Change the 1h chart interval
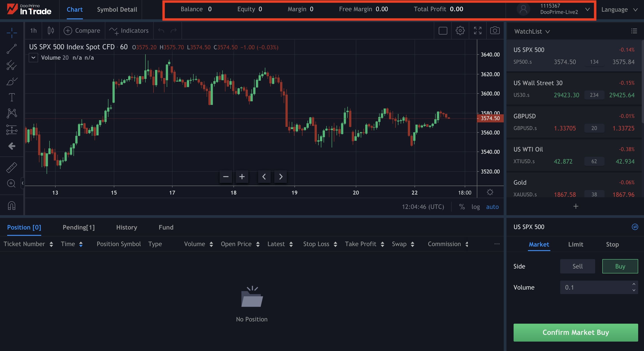The height and width of the screenshot is (351, 644). point(34,30)
